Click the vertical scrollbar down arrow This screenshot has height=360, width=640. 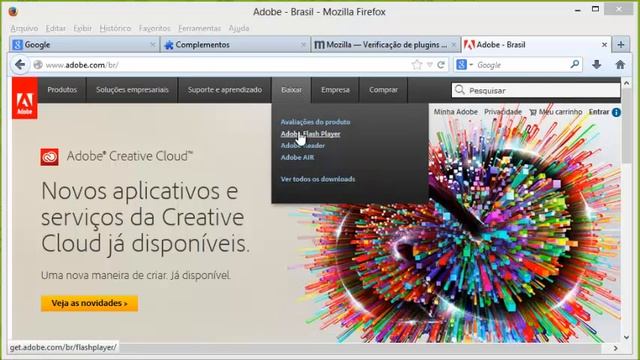pyautogui.click(x=627, y=338)
